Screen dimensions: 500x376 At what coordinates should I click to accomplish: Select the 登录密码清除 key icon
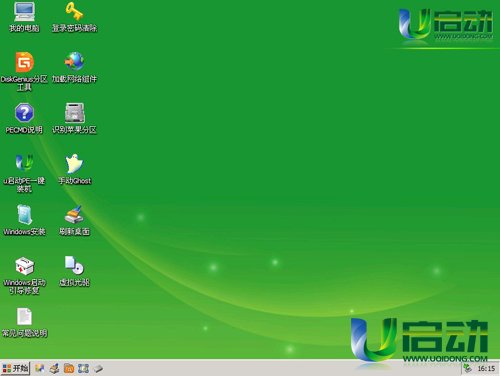point(74,11)
